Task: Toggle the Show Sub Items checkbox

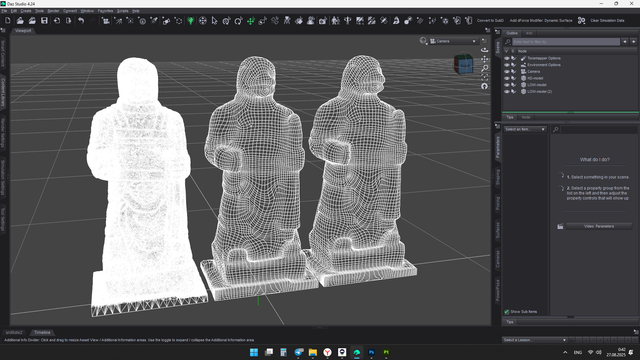Action: pos(507,312)
